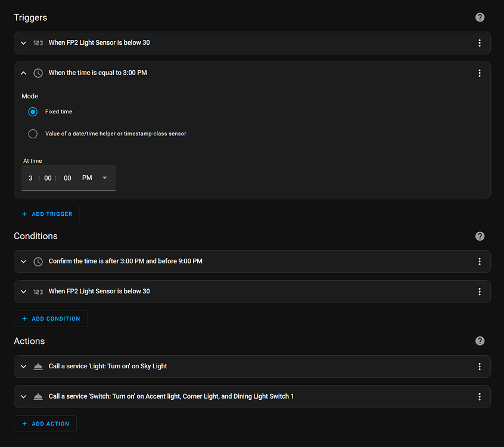The height and width of the screenshot is (447, 504).
Task: Open three-dot menu for time range condition
Action: point(480,262)
